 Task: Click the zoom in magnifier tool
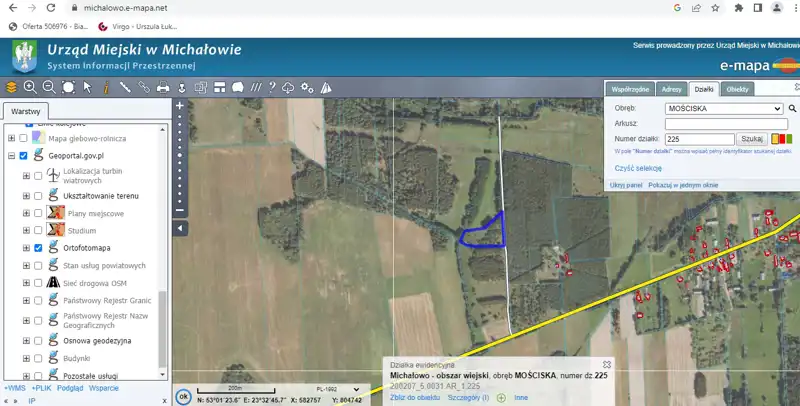tap(30, 88)
